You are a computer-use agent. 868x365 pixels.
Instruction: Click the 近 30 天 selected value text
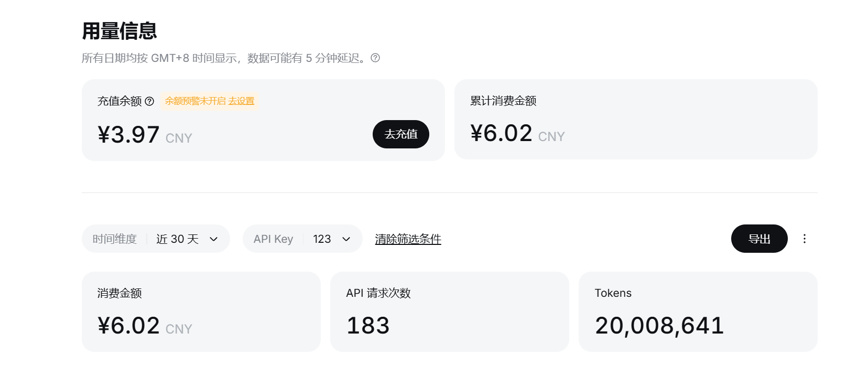(177, 239)
